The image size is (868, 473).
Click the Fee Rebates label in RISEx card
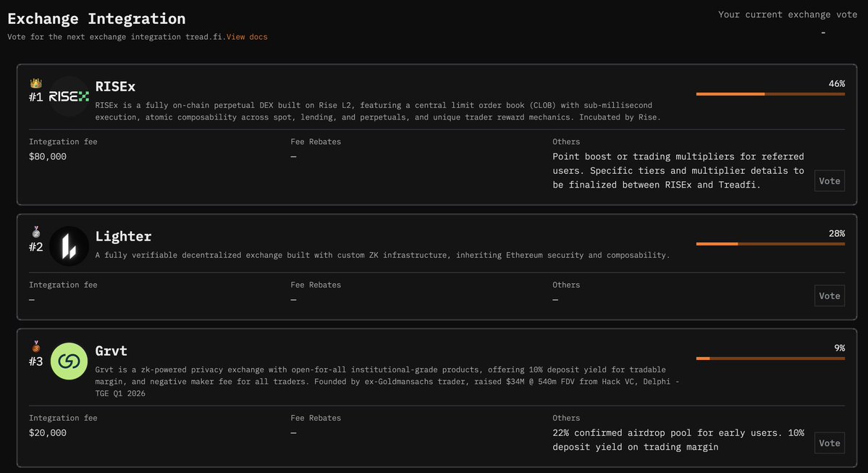[x=316, y=142]
